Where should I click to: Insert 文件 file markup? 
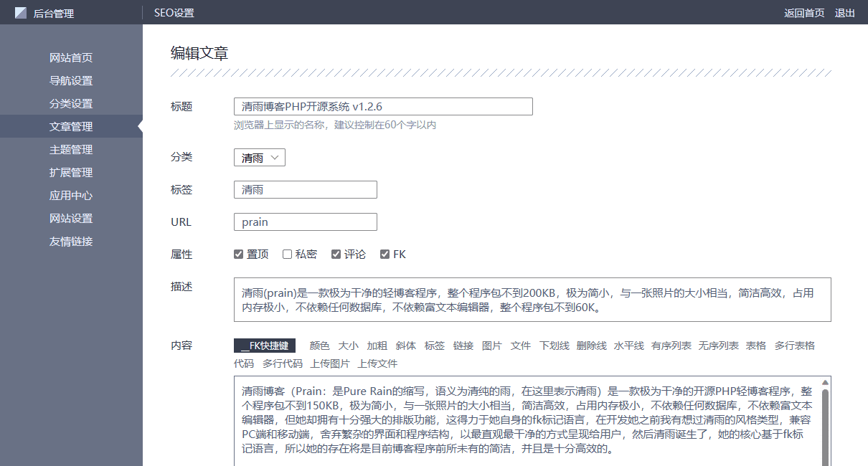[x=521, y=346]
